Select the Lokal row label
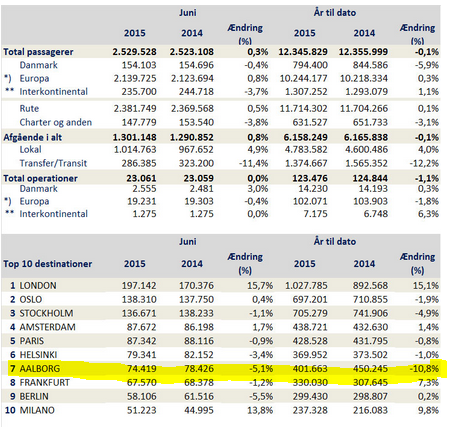449x427 pixels. pos(30,150)
